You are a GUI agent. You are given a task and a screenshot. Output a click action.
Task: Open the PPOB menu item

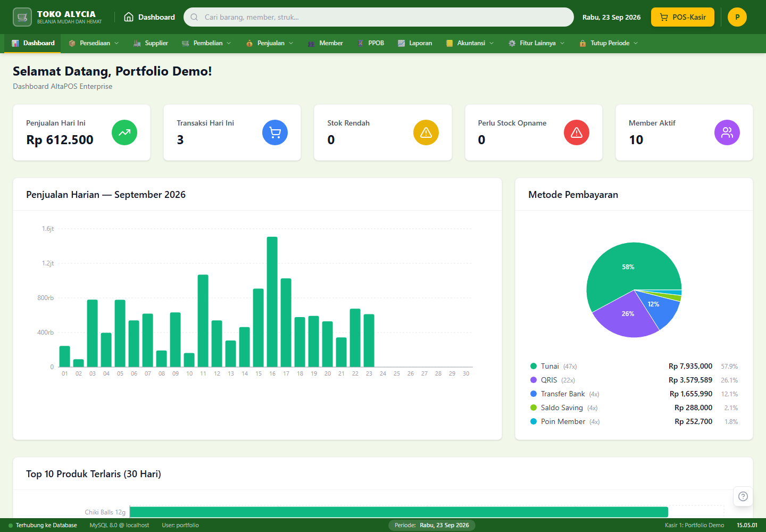click(371, 43)
